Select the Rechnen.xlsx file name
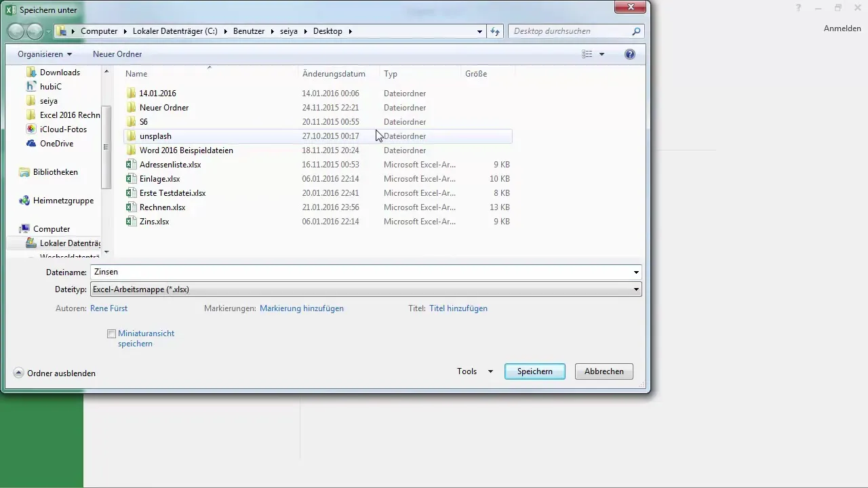The height and width of the screenshot is (488, 868). [x=163, y=207]
